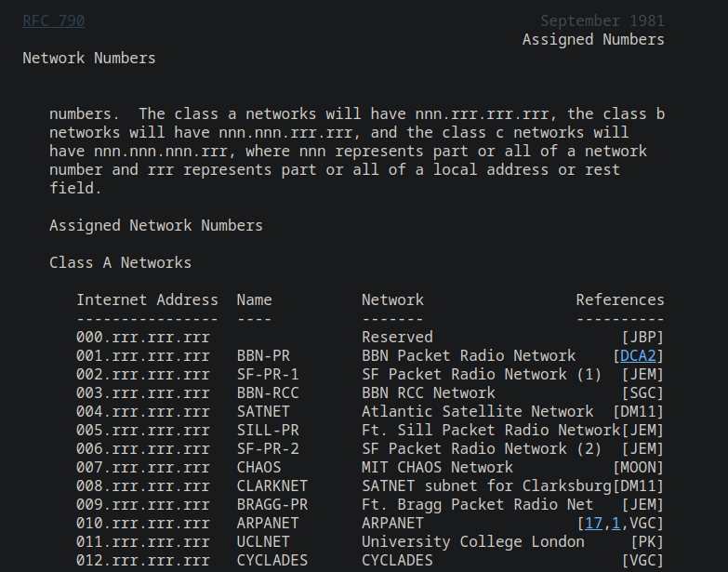Screen dimensions: 728x572
Task: Click the 'Assigned Network Numbers' heading
Action: point(156,226)
